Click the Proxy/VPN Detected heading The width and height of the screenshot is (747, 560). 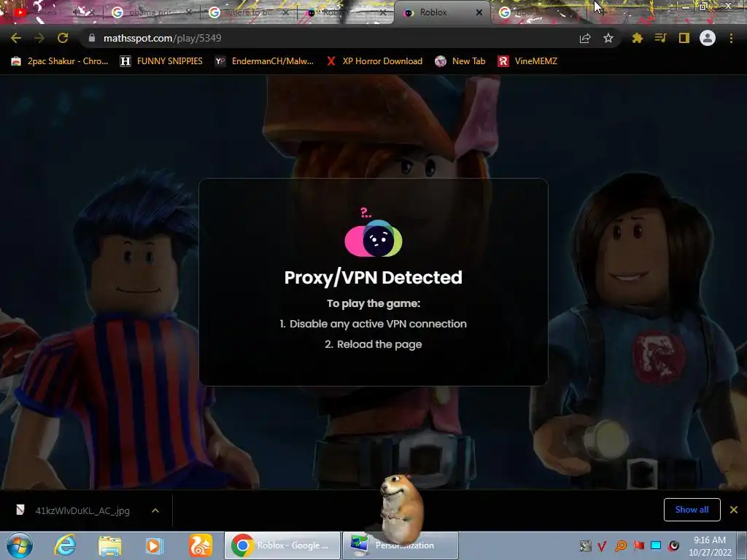click(373, 277)
